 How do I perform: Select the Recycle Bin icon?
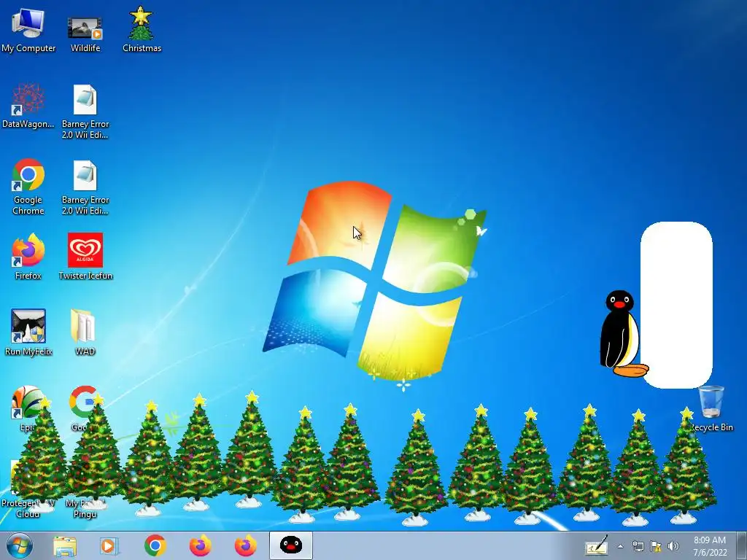(x=711, y=402)
